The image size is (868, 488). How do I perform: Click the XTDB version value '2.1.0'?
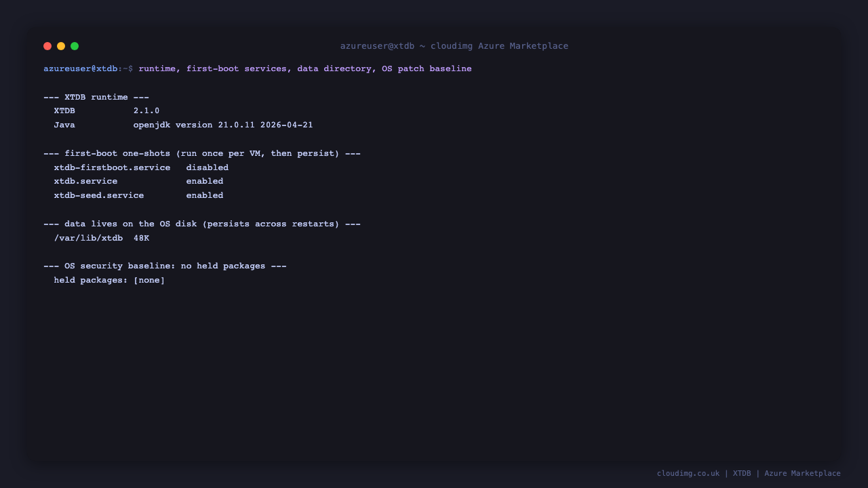click(146, 111)
